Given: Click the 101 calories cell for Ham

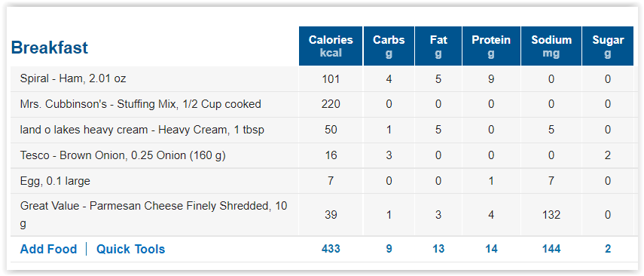Looking at the screenshot, I should click(x=331, y=78).
